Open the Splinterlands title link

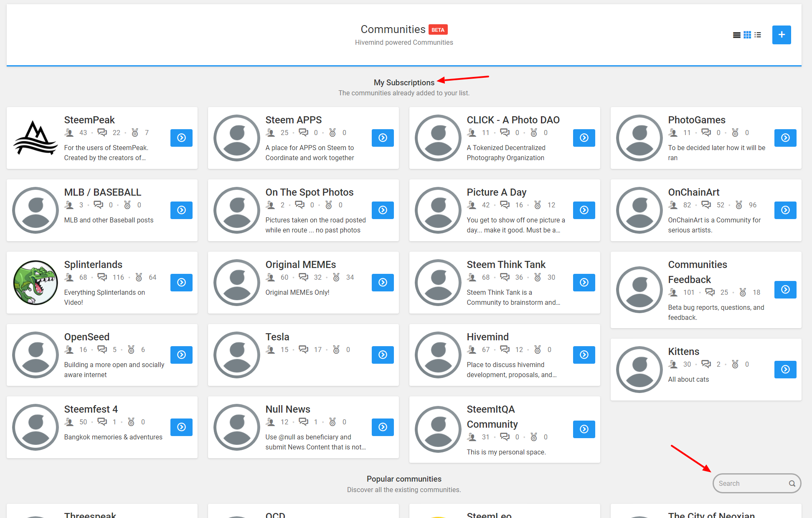tap(93, 265)
